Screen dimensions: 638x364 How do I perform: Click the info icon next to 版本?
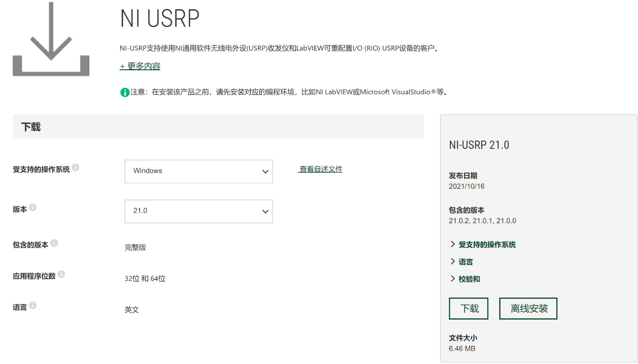(x=33, y=207)
